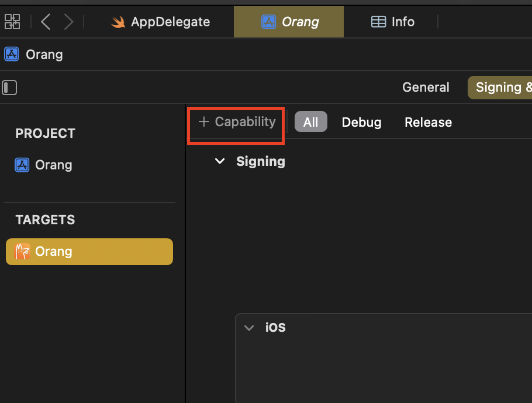Collapse the Signing section
The height and width of the screenshot is (403, 532).
(220, 161)
